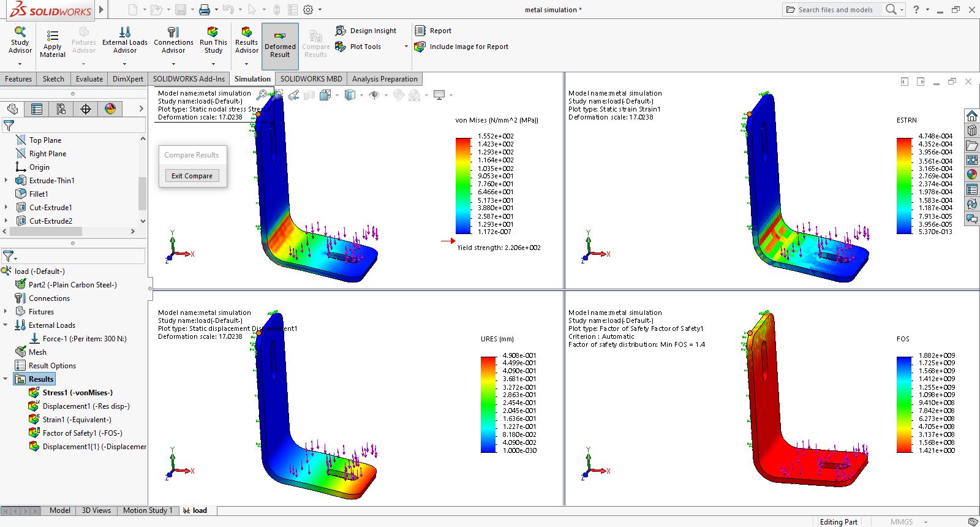Open the Features ribbon tab

(x=18, y=79)
